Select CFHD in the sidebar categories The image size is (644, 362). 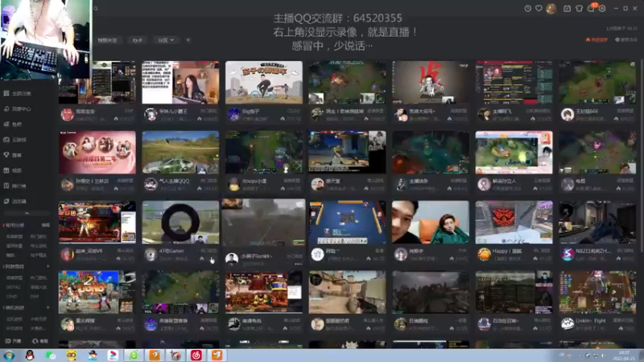[12, 296]
